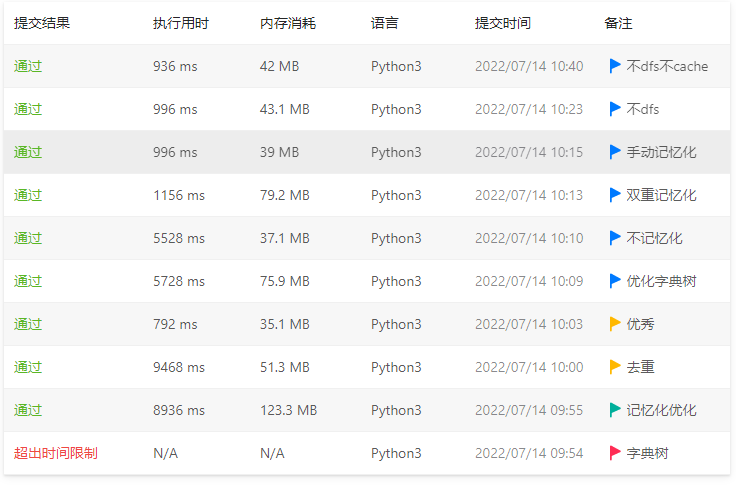Screen dimensions: 736x486
Task: Open the 通过 result using 123.3 MB memory
Action: tap(28, 410)
